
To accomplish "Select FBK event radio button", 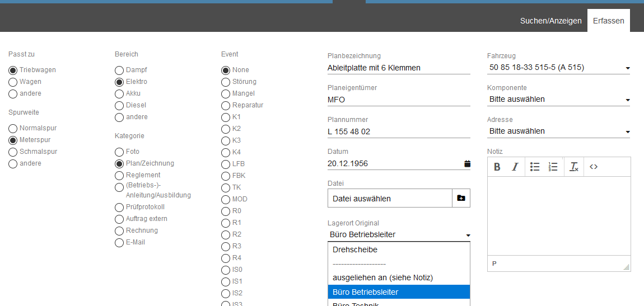I will [x=226, y=176].
